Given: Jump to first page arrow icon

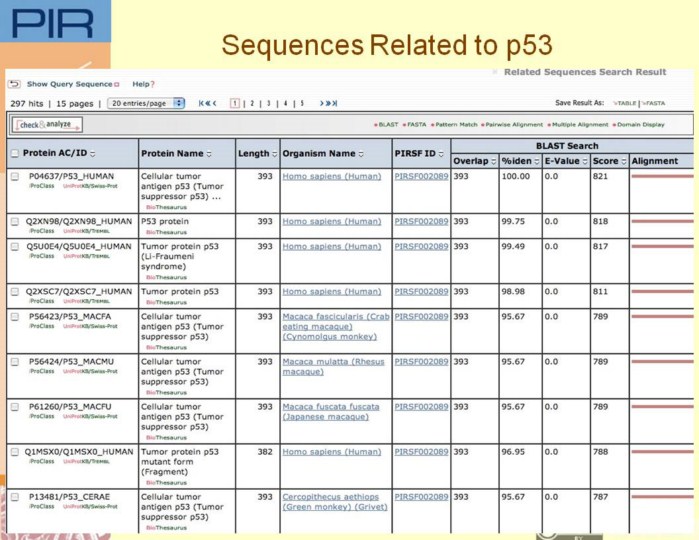Looking at the screenshot, I should click(207, 103).
